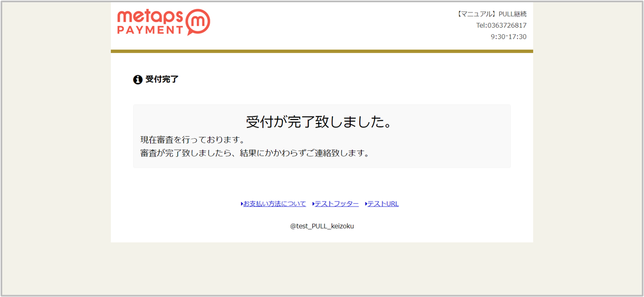Click the arrow marker before お支払い方法について
644x297 pixels.
(242, 204)
